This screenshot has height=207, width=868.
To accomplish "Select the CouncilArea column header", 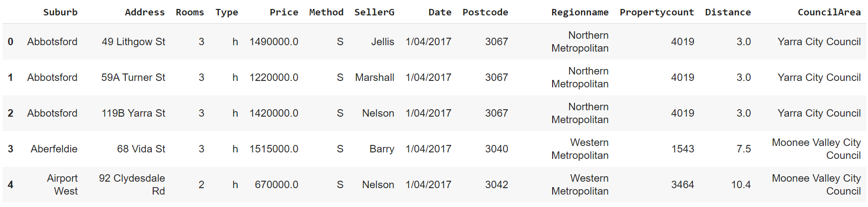I will 829,12.
